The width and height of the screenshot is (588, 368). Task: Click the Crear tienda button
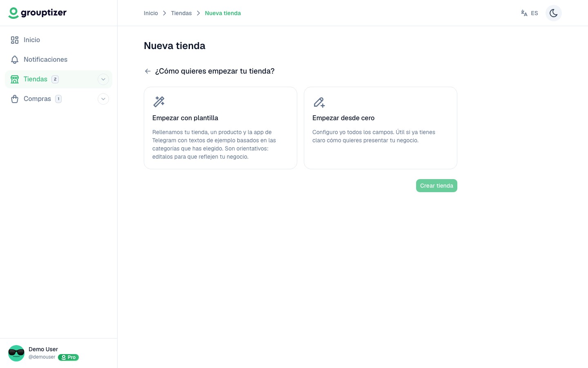(437, 186)
